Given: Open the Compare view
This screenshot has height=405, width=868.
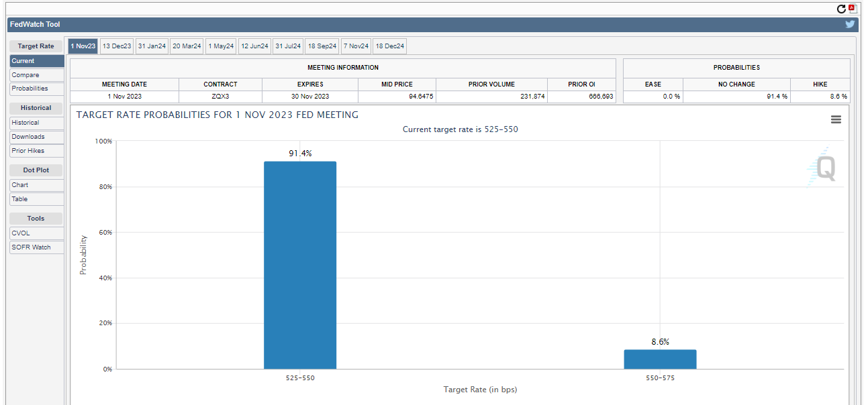Looking at the screenshot, I should [37, 75].
